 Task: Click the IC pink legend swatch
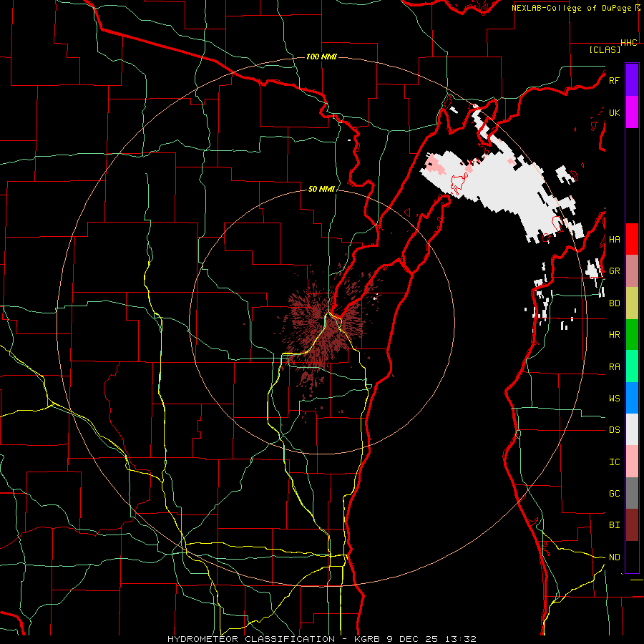(x=632, y=462)
